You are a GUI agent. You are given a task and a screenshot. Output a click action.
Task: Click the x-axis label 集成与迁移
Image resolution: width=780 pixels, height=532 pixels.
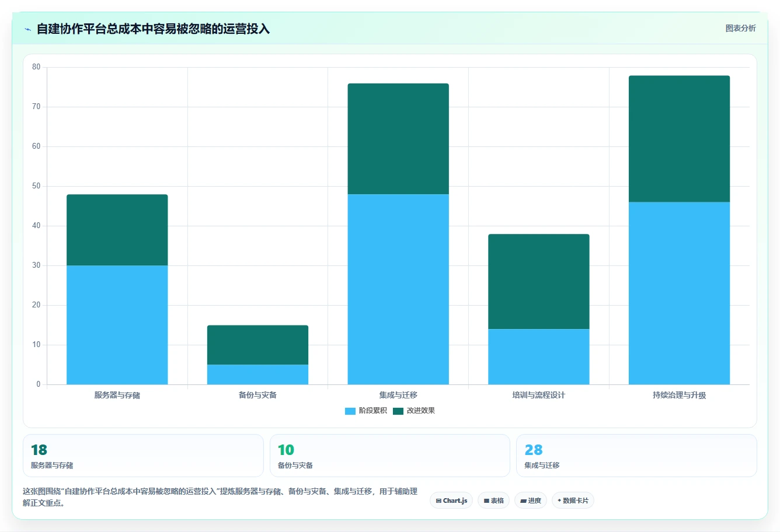tap(398, 395)
